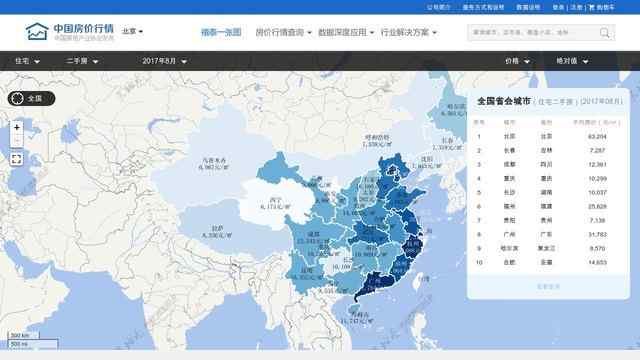Select the 北京 row with 63,204
The image size is (640, 360).
tap(548, 136)
